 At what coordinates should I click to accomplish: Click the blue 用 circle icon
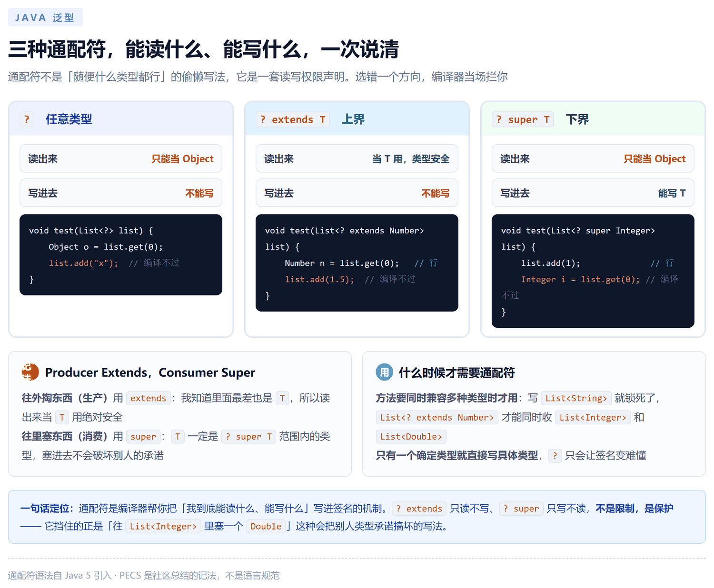click(385, 372)
